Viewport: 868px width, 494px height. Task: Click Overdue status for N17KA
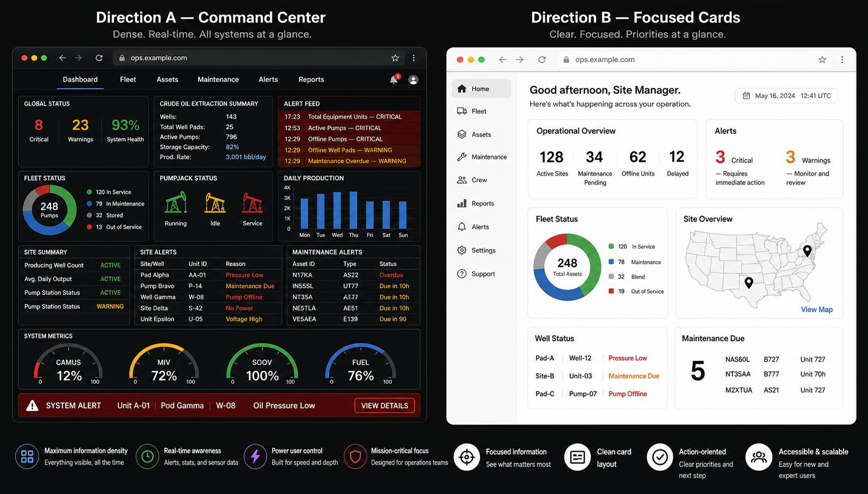391,275
